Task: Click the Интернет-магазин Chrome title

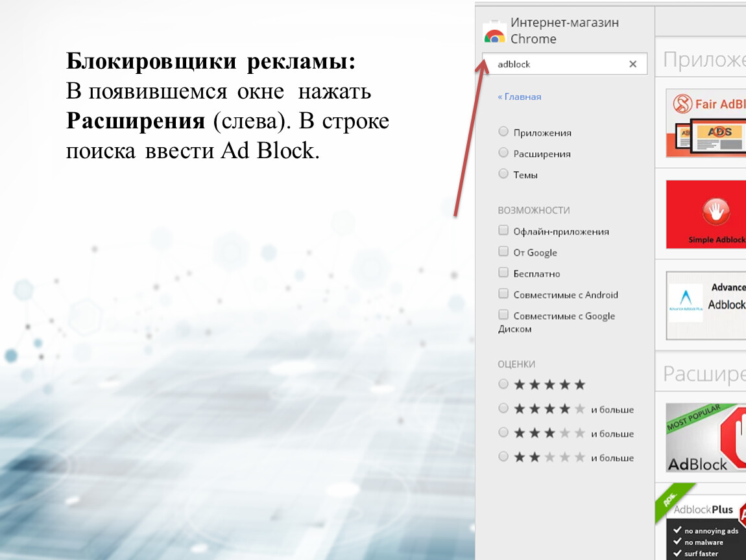Action: point(565,30)
